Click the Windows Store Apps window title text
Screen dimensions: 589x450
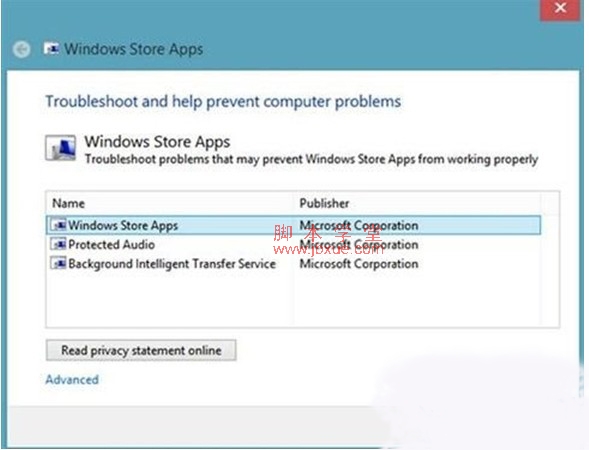(134, 49)
